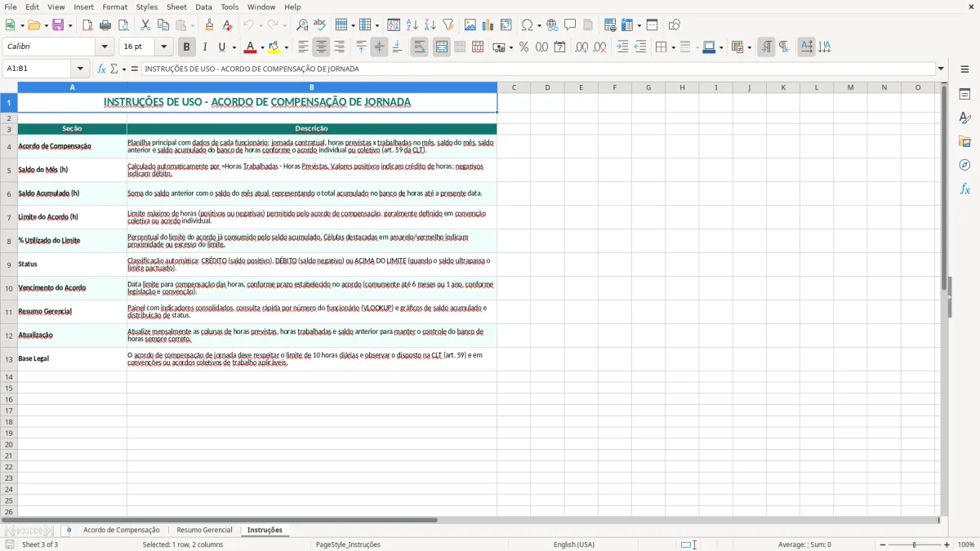Toggle print preview
980x551 pixels.
click(122, 25)
